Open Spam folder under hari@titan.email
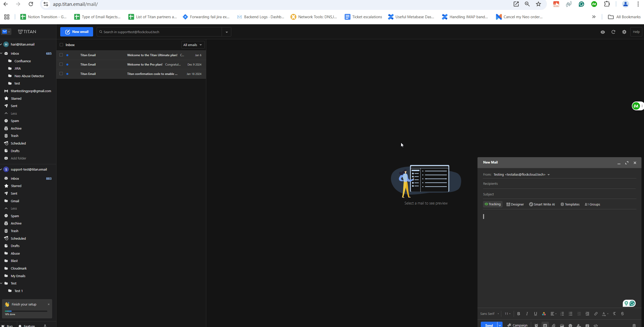The image size is (644, 327). point(15,121)
